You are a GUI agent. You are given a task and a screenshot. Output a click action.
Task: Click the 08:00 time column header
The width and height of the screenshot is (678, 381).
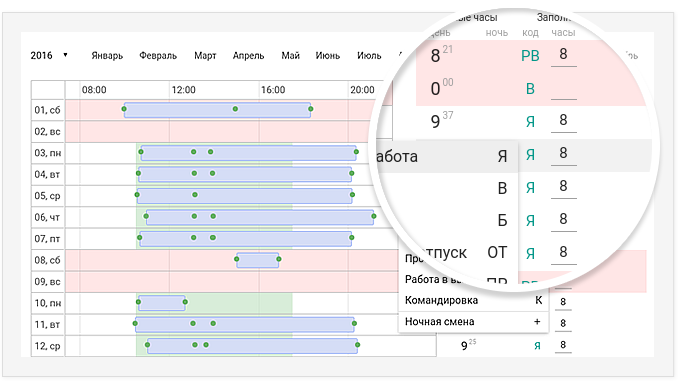[94, 90]
